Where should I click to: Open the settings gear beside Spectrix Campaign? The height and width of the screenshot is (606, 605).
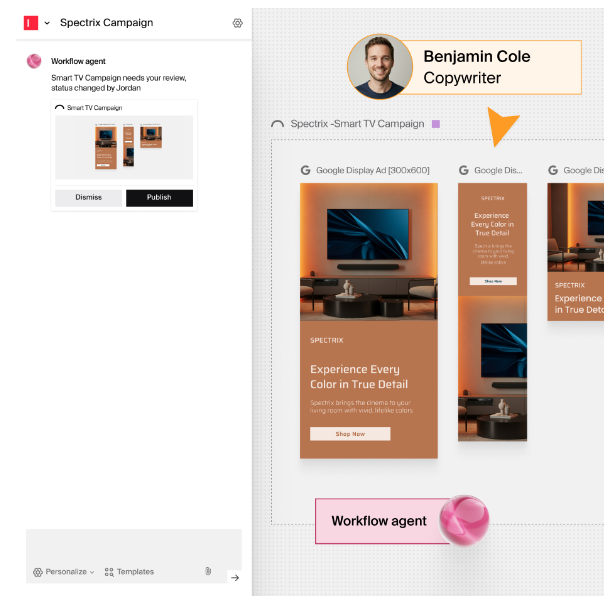pyautogui.click(x=237, y=23)
